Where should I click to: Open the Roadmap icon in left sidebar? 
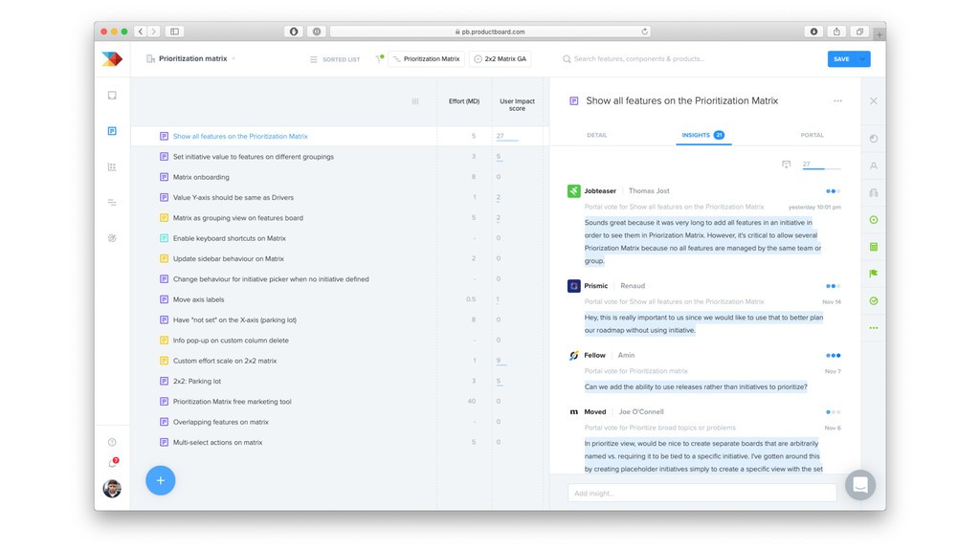112,203
